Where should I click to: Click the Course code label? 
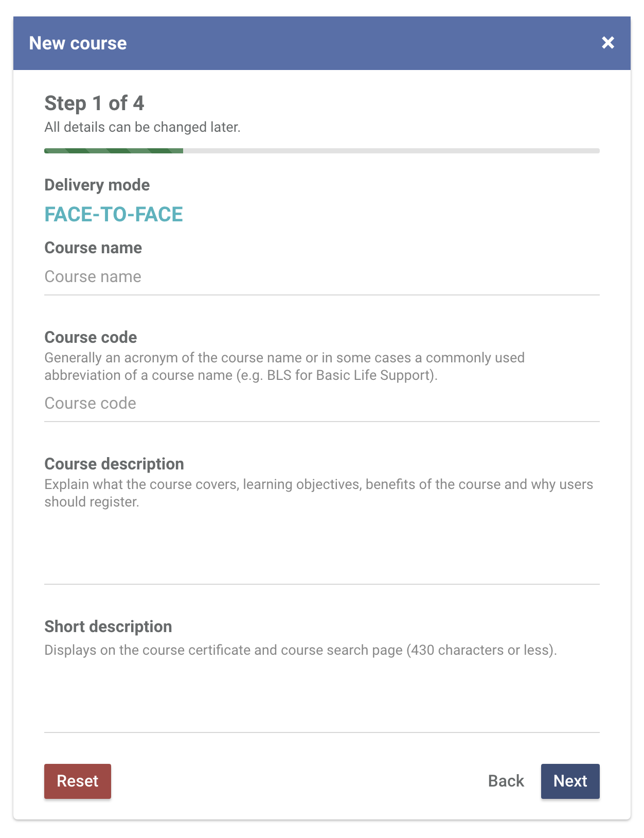(91, 337)
